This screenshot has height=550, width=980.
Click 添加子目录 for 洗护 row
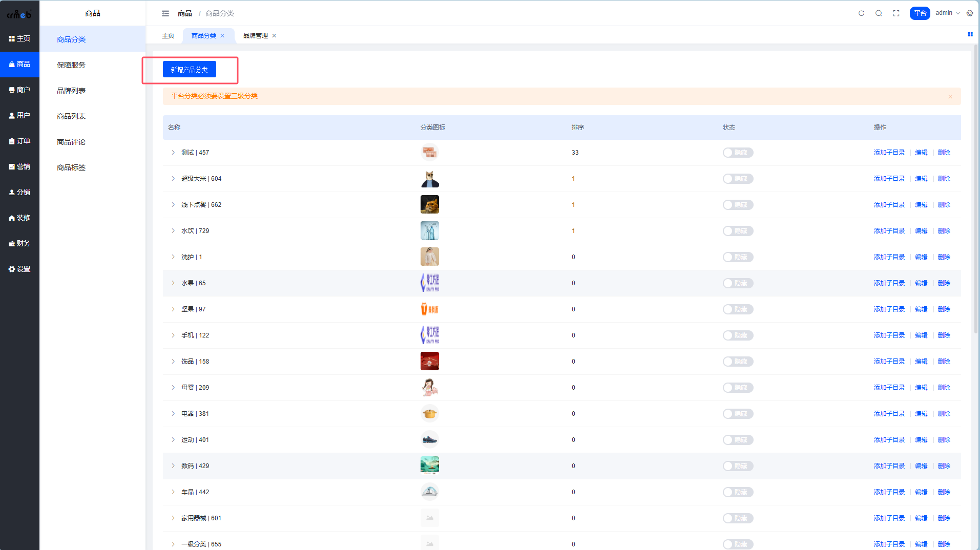click(889, 257)
